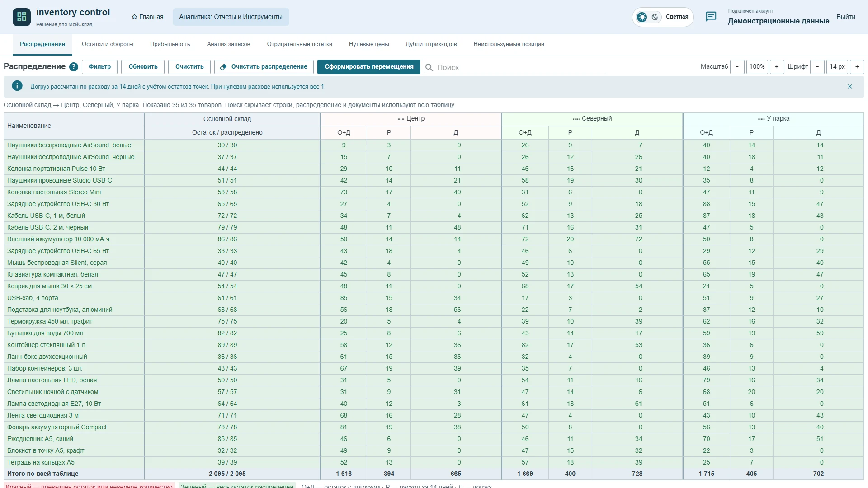Increase Шрифт size with plus button
The width and height of the screenshot is (868, 488).
tap(857, 67)
